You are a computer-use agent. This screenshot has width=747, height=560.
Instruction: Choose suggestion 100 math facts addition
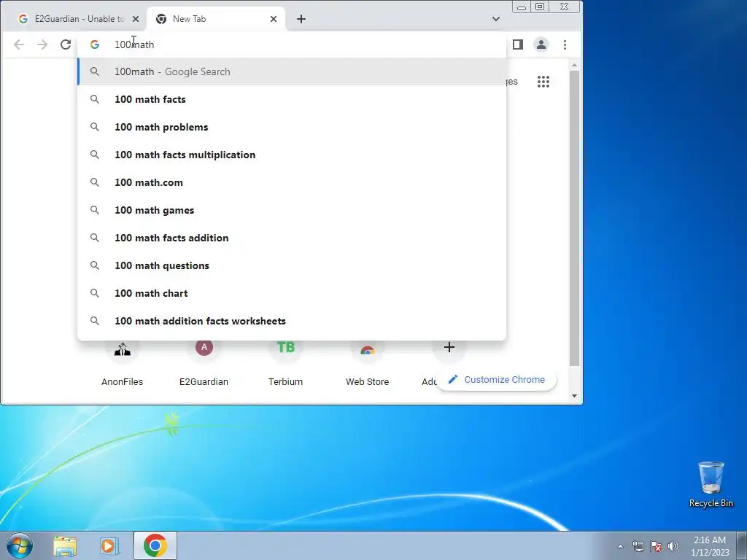click(x=292, y=238)
